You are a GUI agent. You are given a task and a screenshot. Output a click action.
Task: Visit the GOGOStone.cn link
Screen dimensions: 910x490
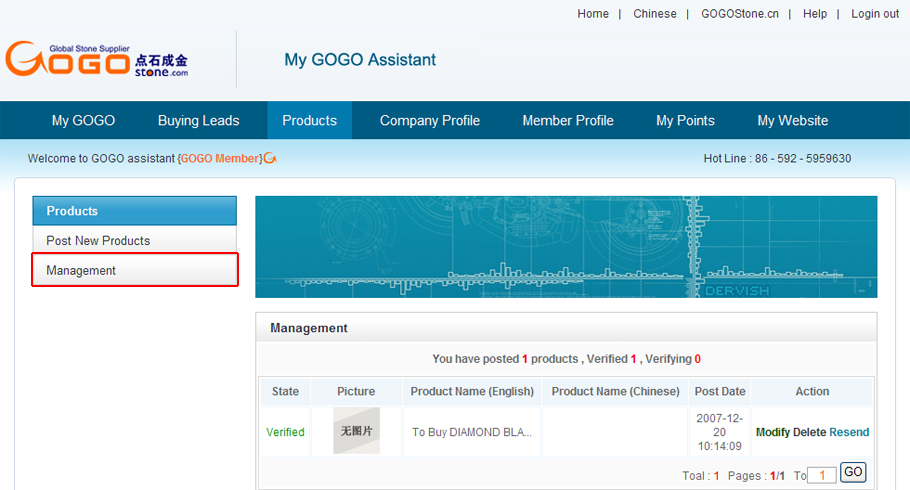tap(740, 14)
